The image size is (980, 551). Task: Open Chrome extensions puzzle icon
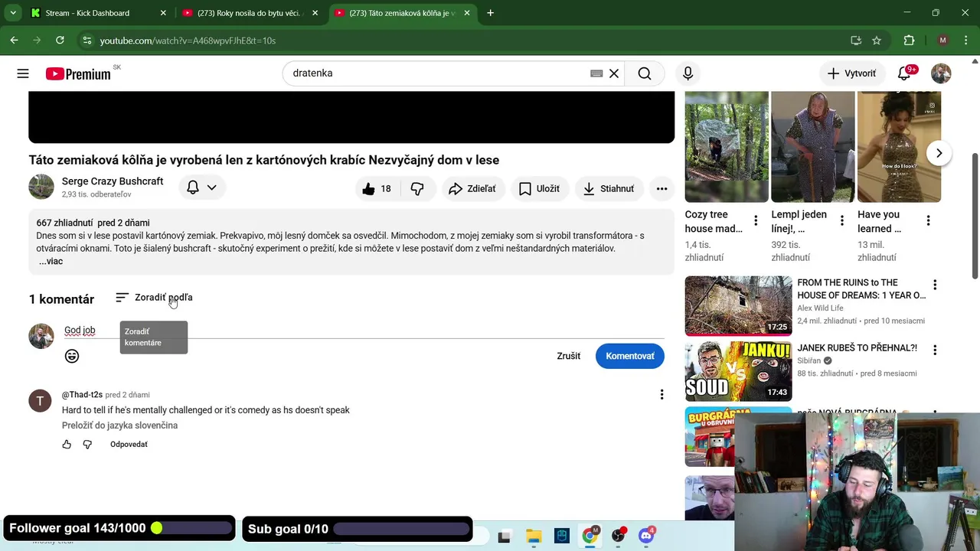pos(909,41)
